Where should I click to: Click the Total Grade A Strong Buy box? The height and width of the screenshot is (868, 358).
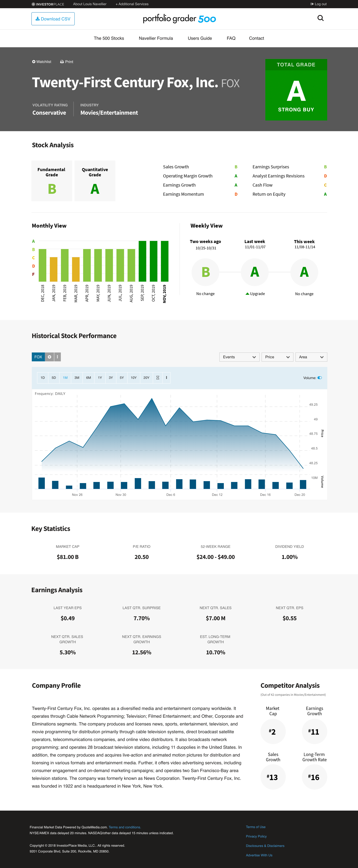point(296,90)
